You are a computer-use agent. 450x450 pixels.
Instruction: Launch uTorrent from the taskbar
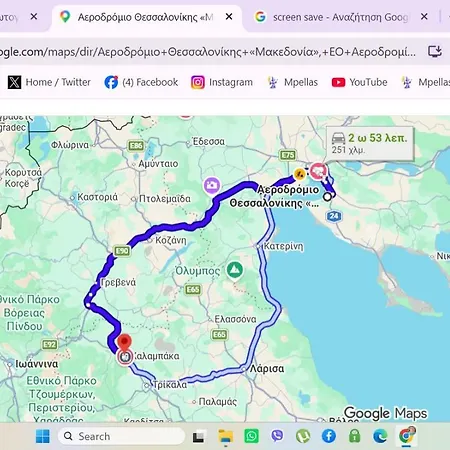[303, 436]
